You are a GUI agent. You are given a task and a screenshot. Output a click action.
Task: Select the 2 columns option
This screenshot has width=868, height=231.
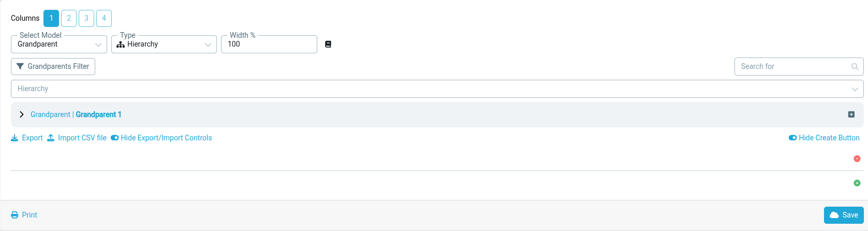[69, 18]
